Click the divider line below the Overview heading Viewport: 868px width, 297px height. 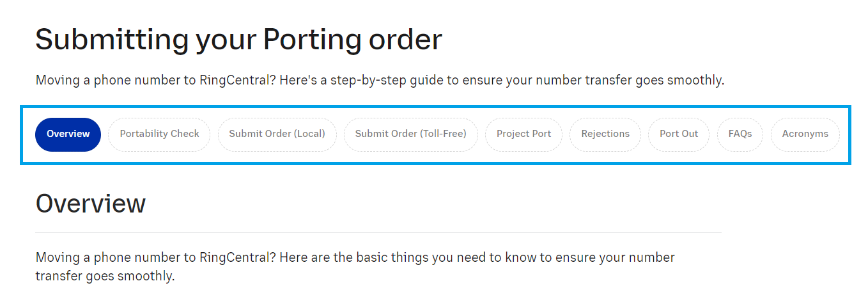point(378,232)
